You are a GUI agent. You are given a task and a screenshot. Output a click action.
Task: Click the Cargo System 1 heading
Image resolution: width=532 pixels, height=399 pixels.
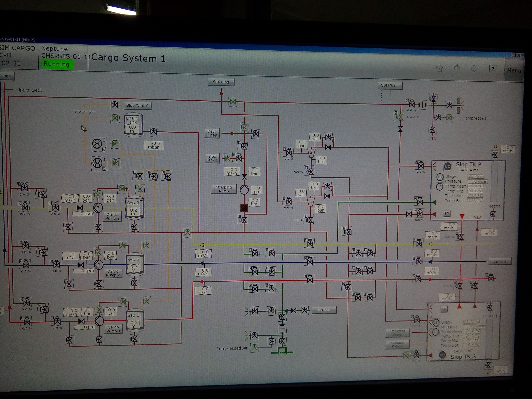128,58
